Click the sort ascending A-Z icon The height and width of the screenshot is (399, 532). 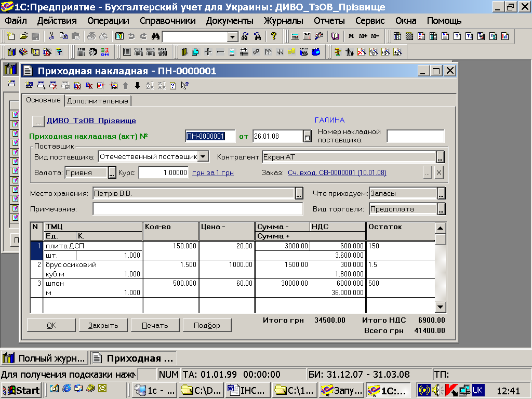(x=150, y=86)
